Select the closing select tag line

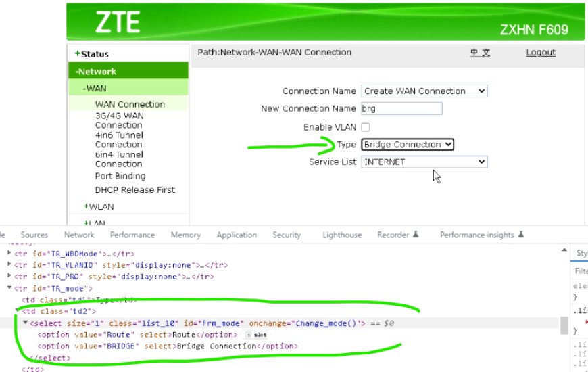[50, 358]
